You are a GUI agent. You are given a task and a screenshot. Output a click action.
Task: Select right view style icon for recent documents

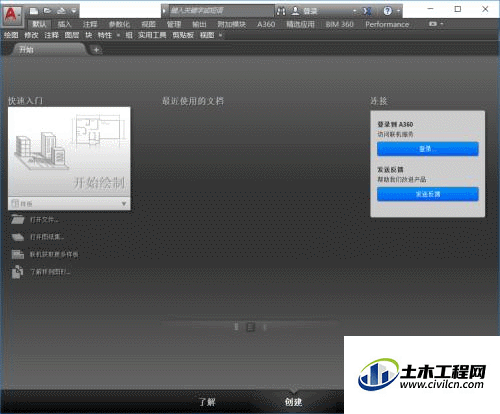265,327
